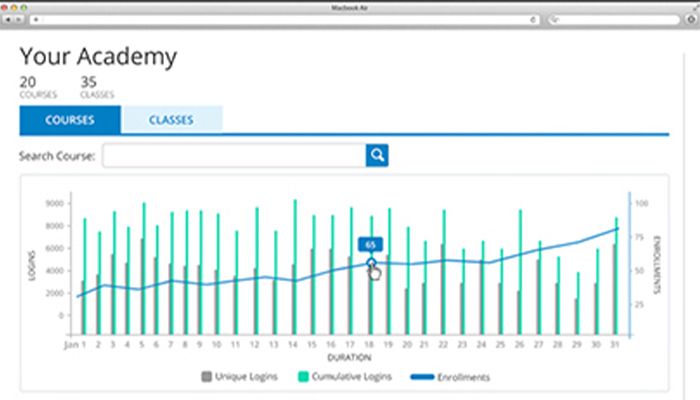This screenshot has height=400, width=700.
Task: Click the '20' courses count
Action: (28, 82)
